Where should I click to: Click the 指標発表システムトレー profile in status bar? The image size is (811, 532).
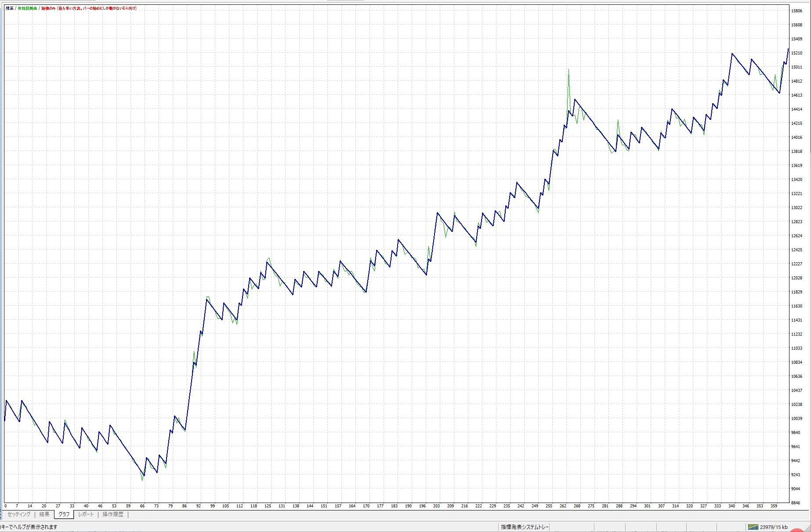pyautogui.click(x=525, y=527)
